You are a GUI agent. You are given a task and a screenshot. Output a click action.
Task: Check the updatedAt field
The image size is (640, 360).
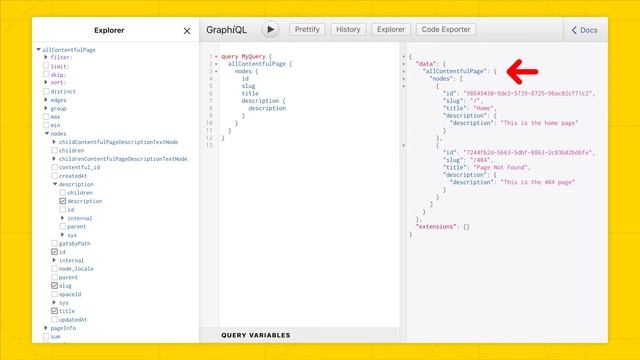coord(54,319)
